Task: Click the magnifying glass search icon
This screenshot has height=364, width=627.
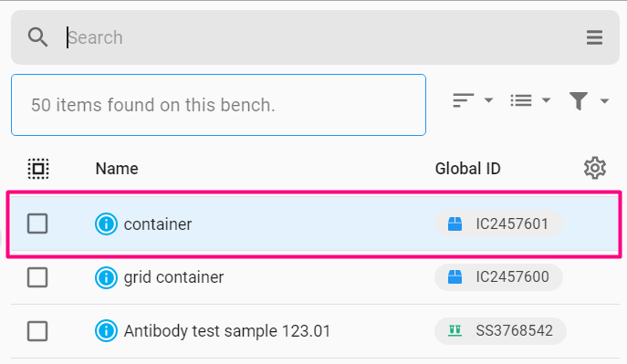Action: coord(38,37)
